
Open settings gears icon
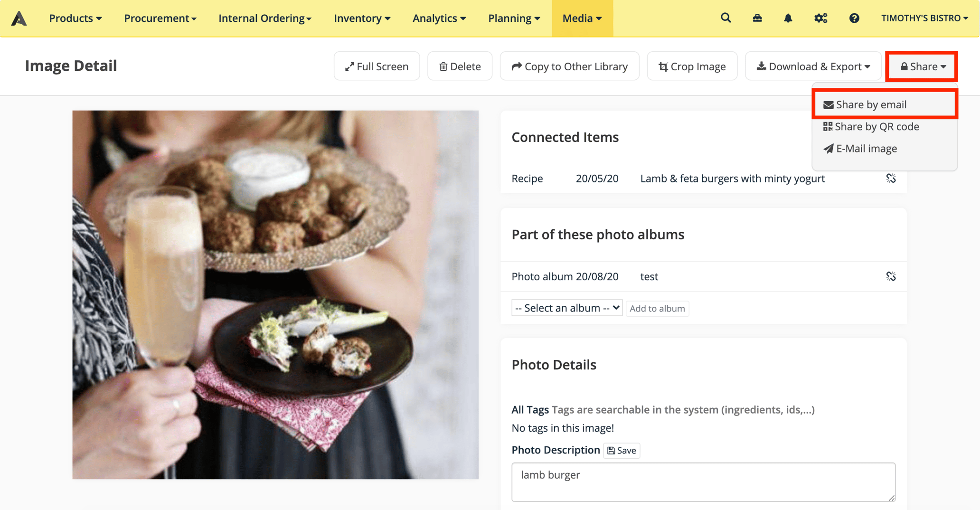(820, 18)
